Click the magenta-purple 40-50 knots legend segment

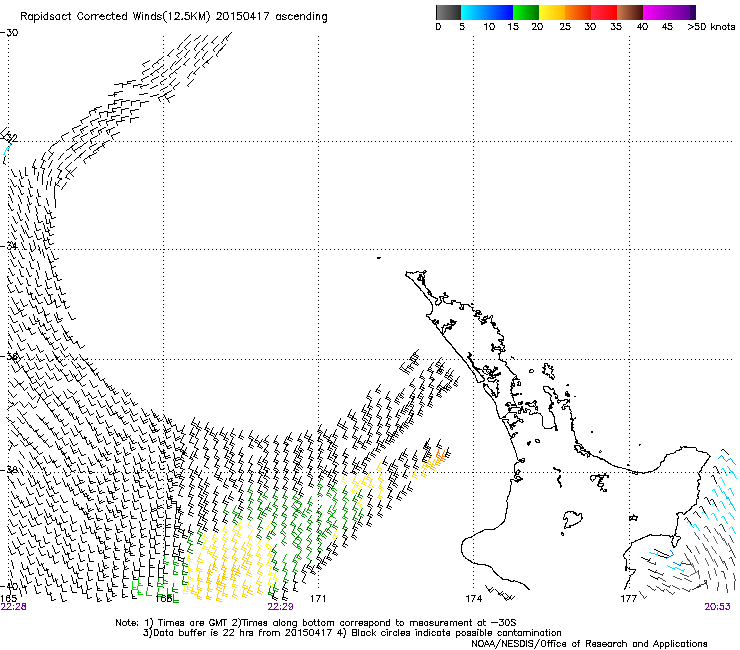click(669, 12)
